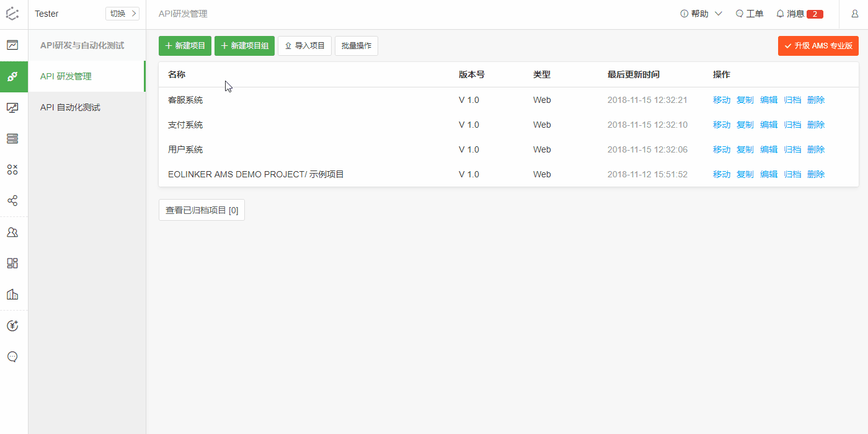Open the chat bubble feedback icon
868x434 pixels.
pyautogui.click(x=12, y=356)
